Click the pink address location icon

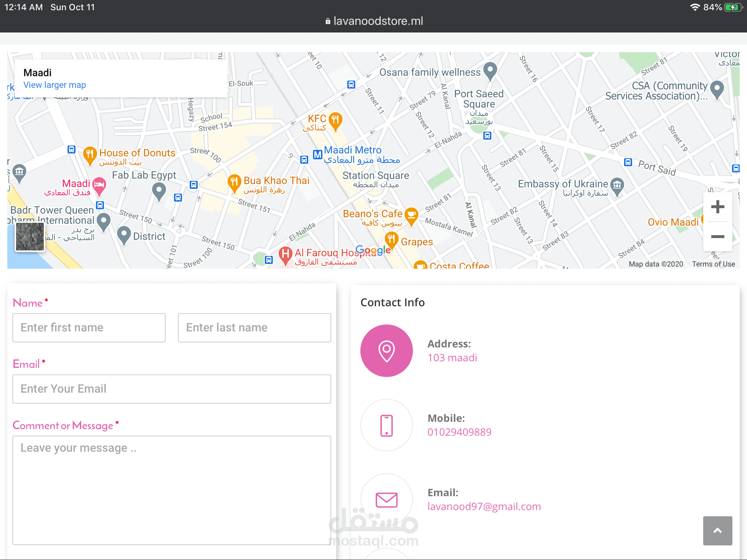[x=387, y=351]
